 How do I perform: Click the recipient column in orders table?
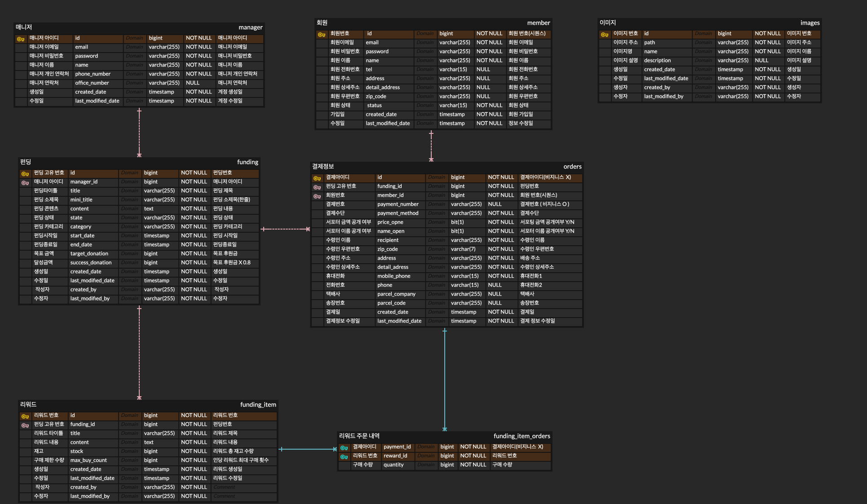coord(388,240)
